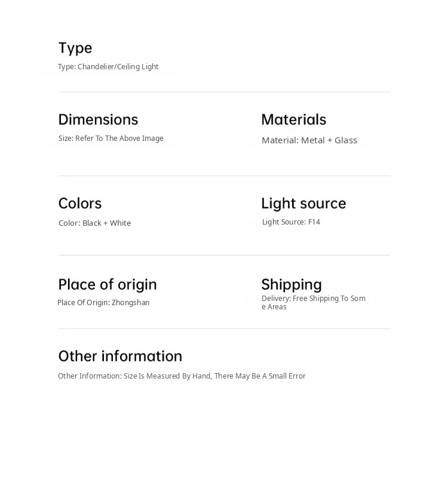Click the "Size Is Measured By Hand" note
This screenshot has height=501, width=448.
click(x=182, y=376)
